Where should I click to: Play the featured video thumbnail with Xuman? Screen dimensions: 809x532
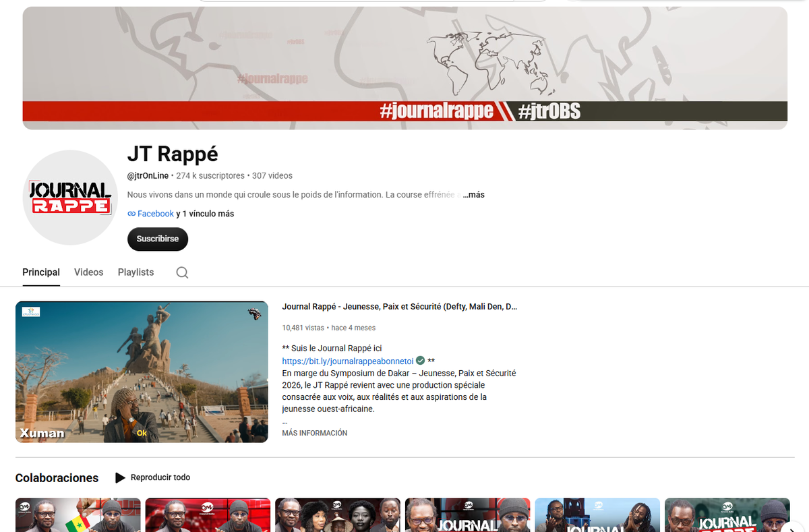point(142,372)
